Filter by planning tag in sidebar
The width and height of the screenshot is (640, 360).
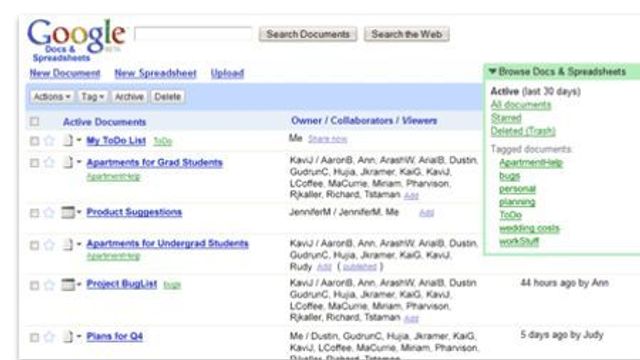517,202
